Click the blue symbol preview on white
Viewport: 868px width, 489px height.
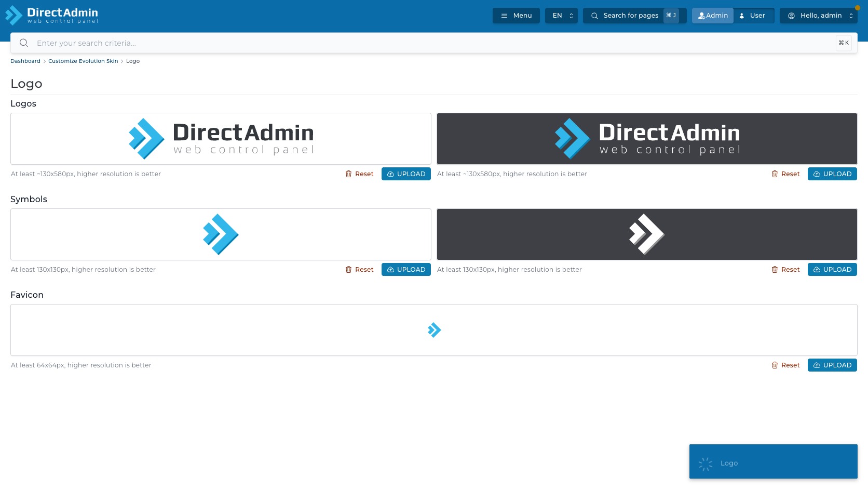[x=221, y=234]
